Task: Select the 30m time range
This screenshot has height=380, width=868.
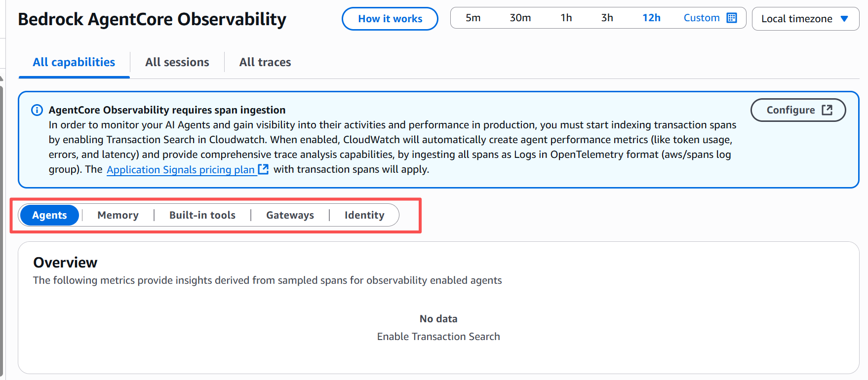Action: pyautogui.click(x=520, y=18)
